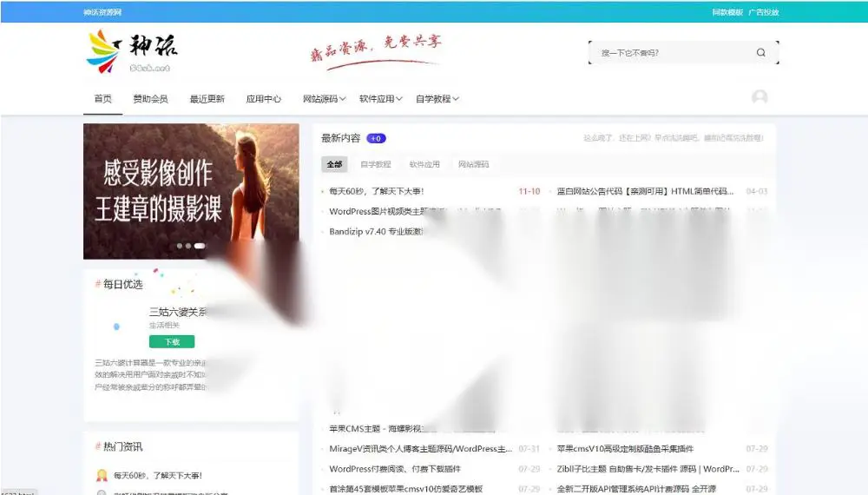Open 首涂第45套模板苹果cmsv10 article
Viewport: 868px width, 495px height.
(x=405, y=489)
